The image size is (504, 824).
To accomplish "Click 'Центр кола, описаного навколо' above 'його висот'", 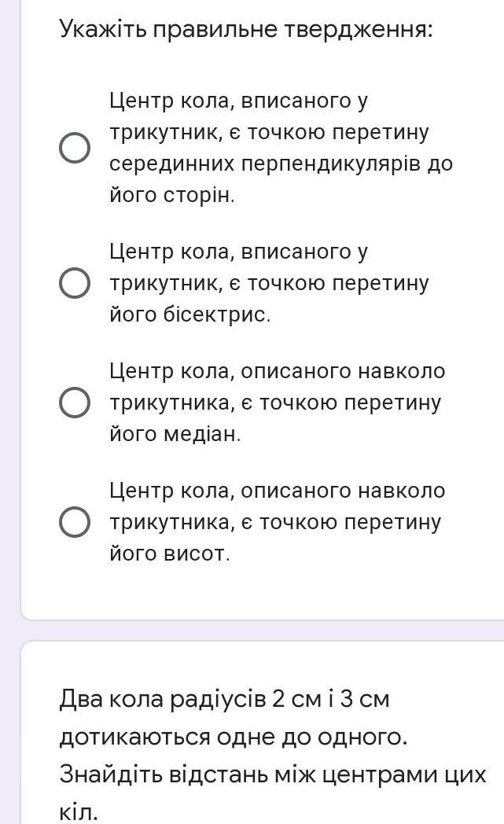I will (277, 491).
